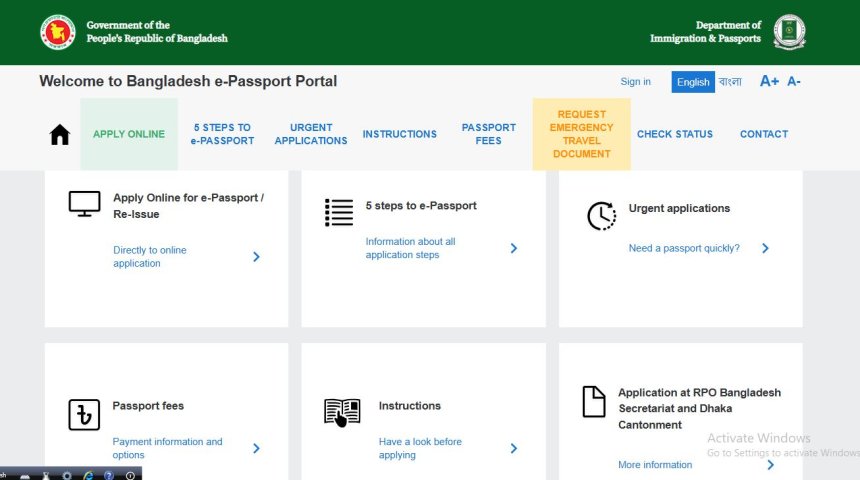The width and height of the screenshot is (860, 480).
Task: Open arrow next to Information about all steps
Action: click(513, 249)
